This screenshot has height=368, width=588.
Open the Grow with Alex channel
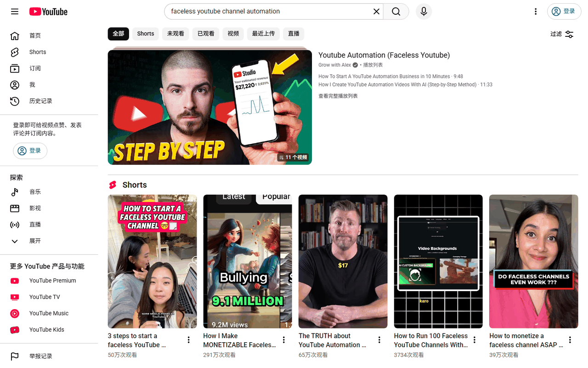point(335,65)
